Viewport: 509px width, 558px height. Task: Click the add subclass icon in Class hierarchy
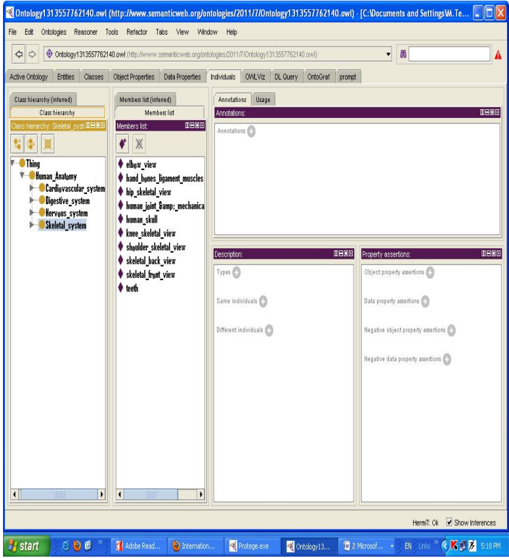(x=17, y=144)
